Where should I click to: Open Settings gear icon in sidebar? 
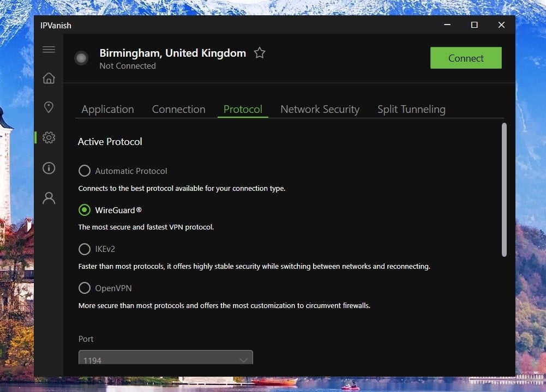click(49, 138)
